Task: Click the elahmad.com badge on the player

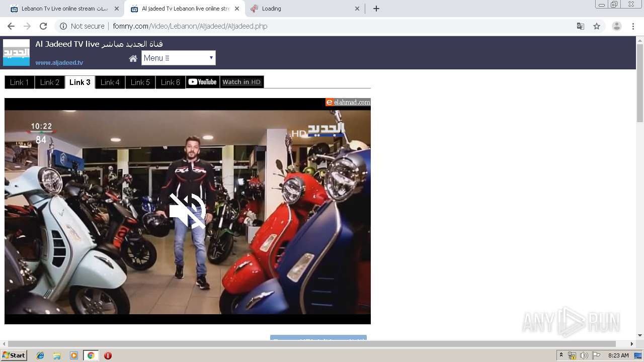Action: pos(348,102)
